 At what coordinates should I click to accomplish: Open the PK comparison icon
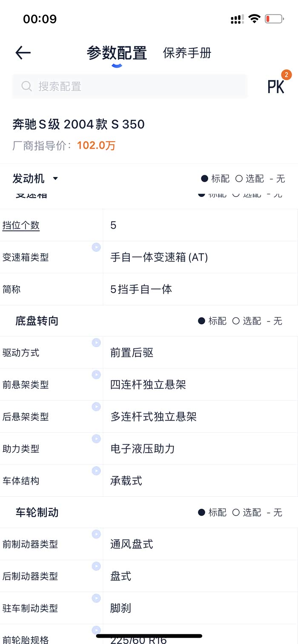click(276, 86)
